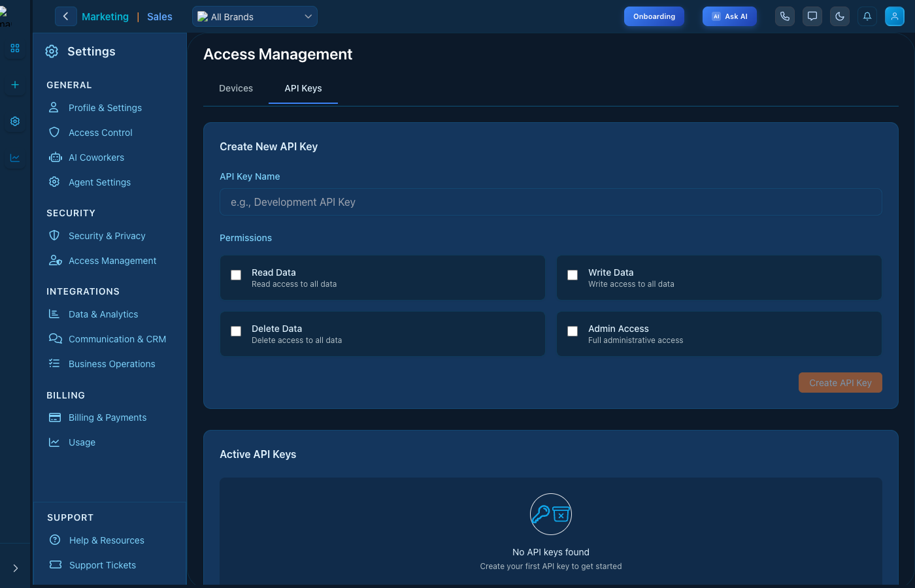The height and width of the screenshot is (588, 915).
Task: Click the Help & Resources question icon
Action: [55, 540]
